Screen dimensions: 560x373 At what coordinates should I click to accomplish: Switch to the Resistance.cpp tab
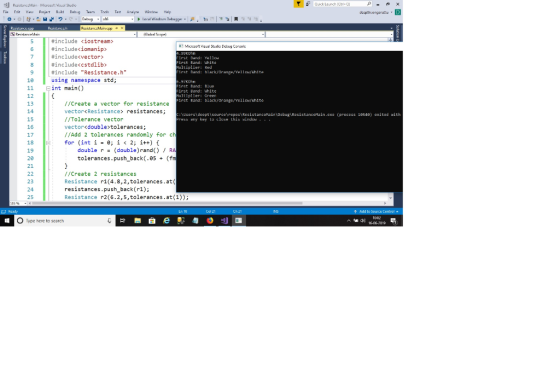pyautogui.click(x=22, y=28)
